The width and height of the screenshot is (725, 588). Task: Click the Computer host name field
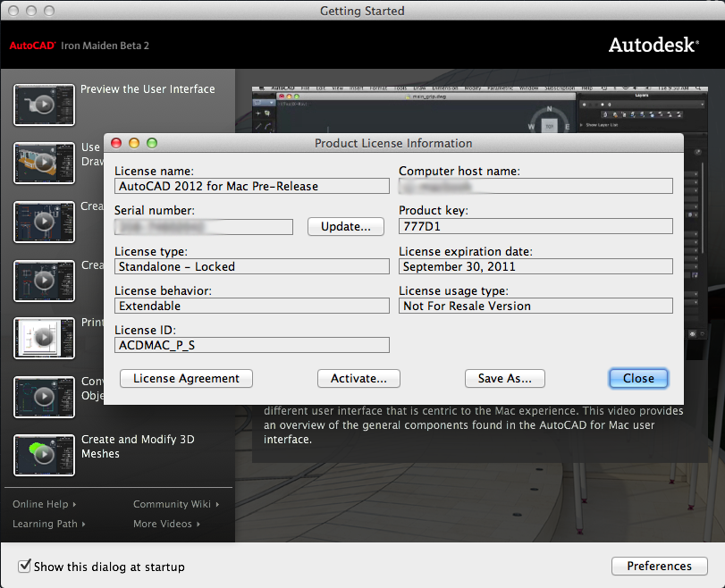tap(535, 186)
